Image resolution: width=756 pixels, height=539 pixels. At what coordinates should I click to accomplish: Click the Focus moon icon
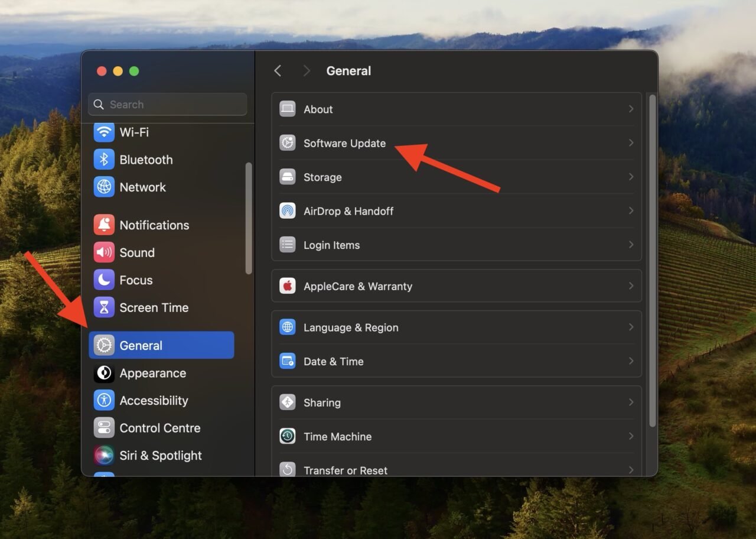tap(104, 280)
